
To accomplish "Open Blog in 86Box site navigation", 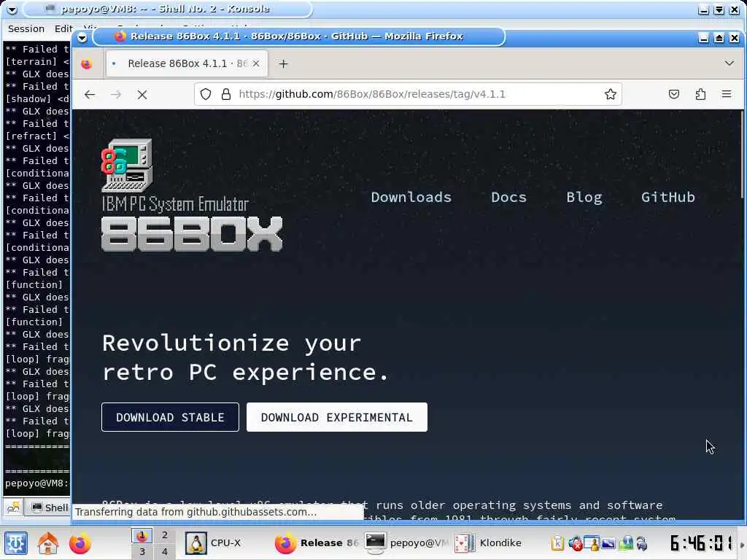I will 584,197.
